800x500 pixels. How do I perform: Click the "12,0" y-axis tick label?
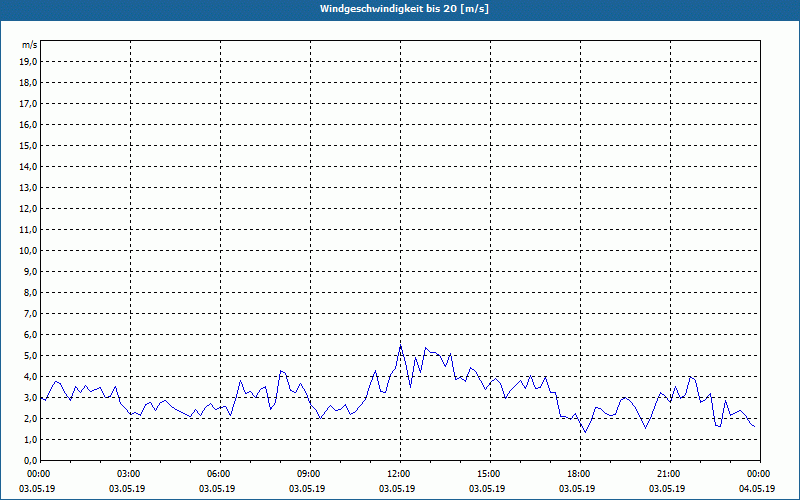click(x=28, y=209)
